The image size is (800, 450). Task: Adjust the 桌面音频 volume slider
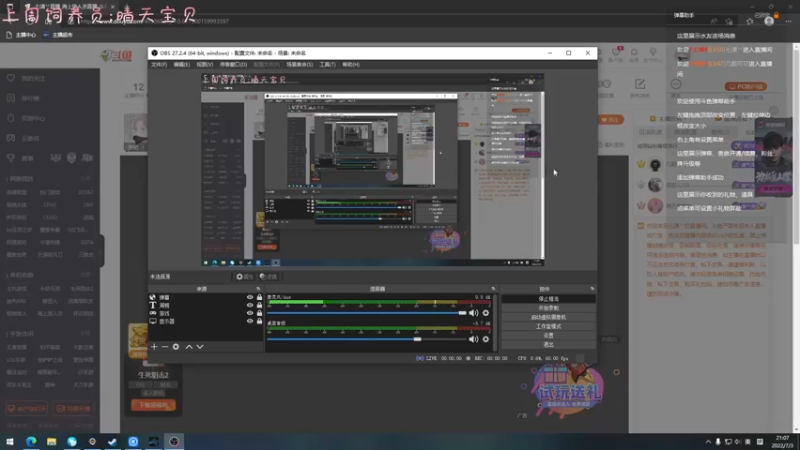pyautogui.click(x=366, y=339)
